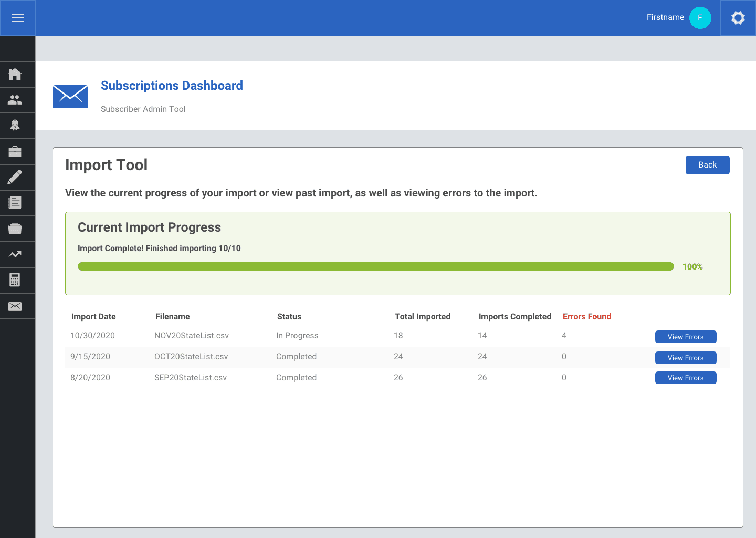
Task: Click Completed status for SEP20StateList.csv
Action: [x=296, y=378]
